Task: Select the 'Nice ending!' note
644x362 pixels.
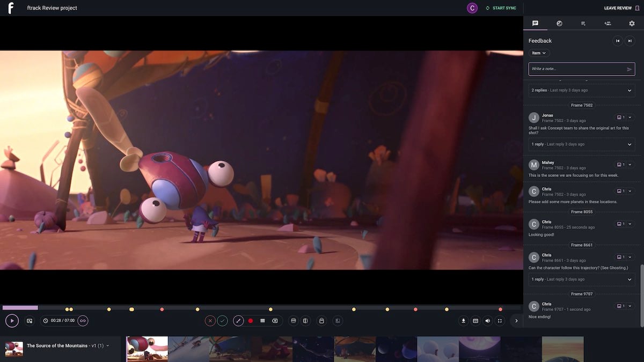Action: [x=539, y=317]
